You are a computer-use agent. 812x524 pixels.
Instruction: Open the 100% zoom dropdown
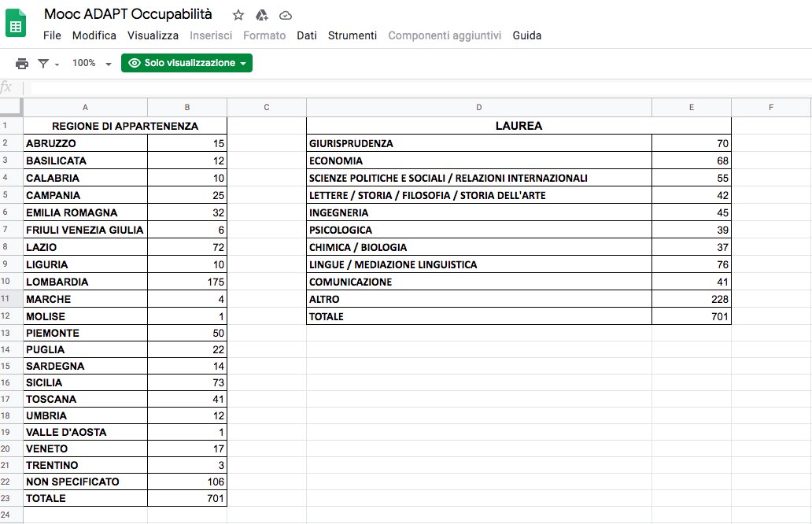pyautogui.click(x=91, y=63)
